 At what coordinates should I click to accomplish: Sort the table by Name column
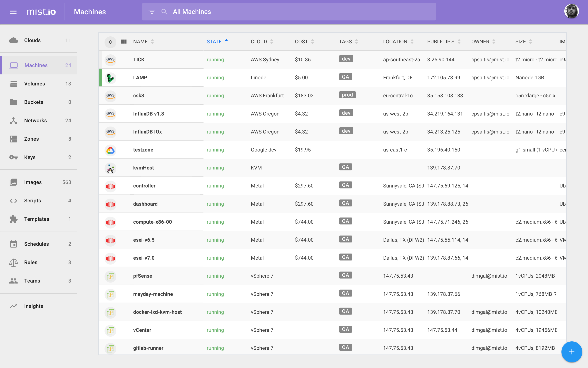(143, 42)
